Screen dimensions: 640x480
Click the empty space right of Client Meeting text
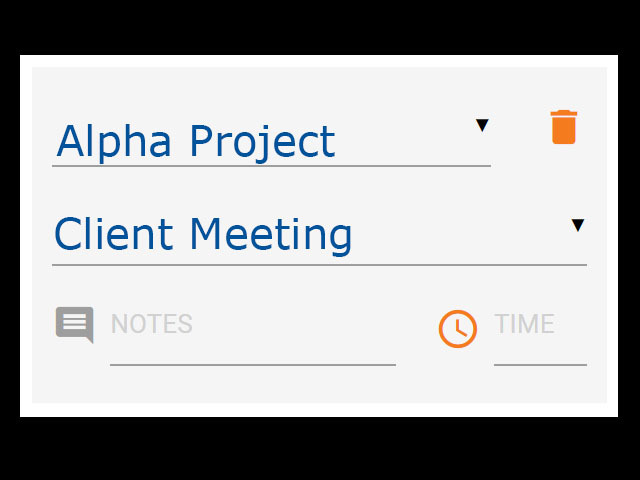(x=461, y=236)
